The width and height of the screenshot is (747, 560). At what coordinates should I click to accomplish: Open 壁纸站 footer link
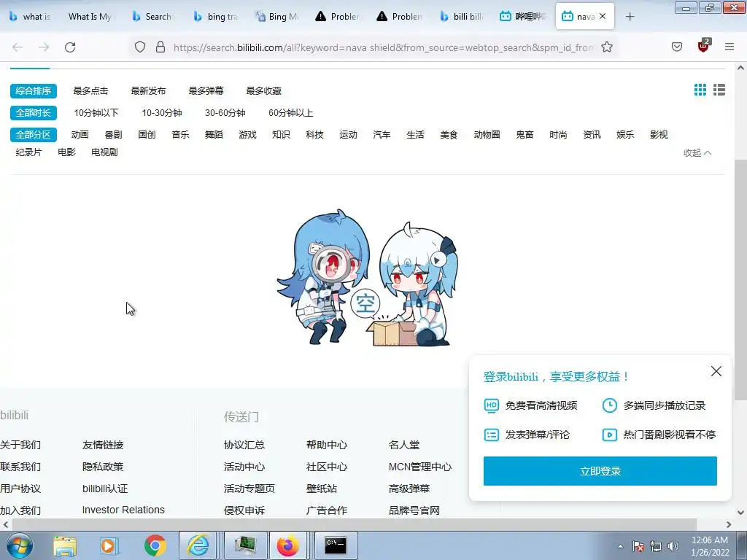(322, 489)
